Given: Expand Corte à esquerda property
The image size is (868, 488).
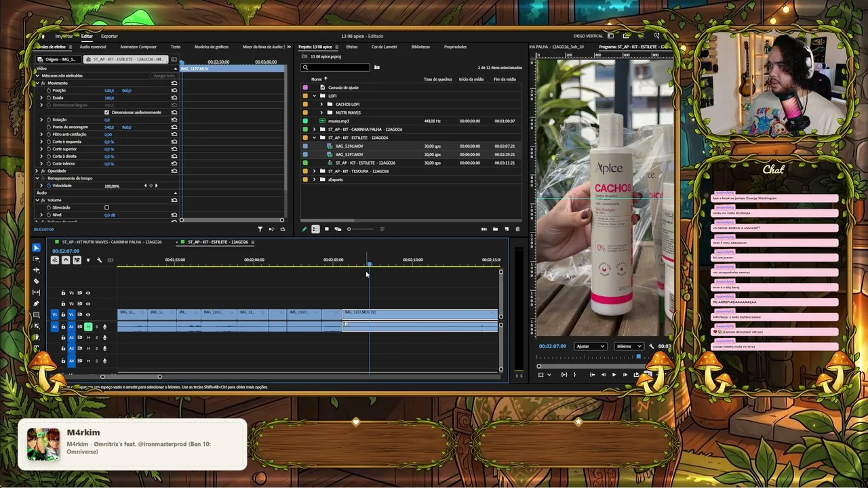Looking at the screenshot, I should (x=41, y=142).
